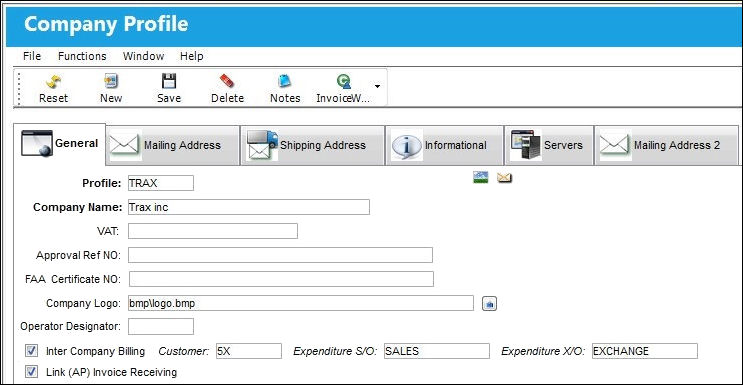Edit the Company Name field
This screenshot has height=385, width=743.
click(249, 207)
